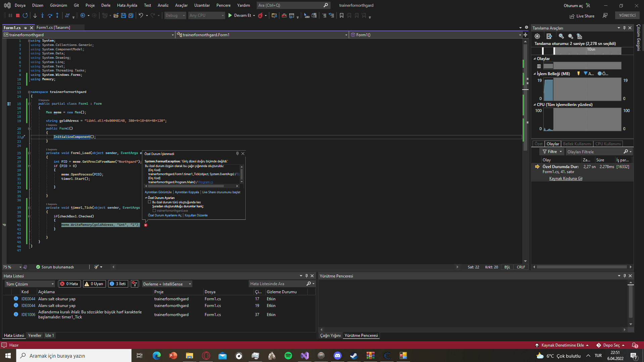Open Diagnostic Tools settings gear
Image resolution: width=644 pixels, height=362 pixels.
(x=537, y=36)
